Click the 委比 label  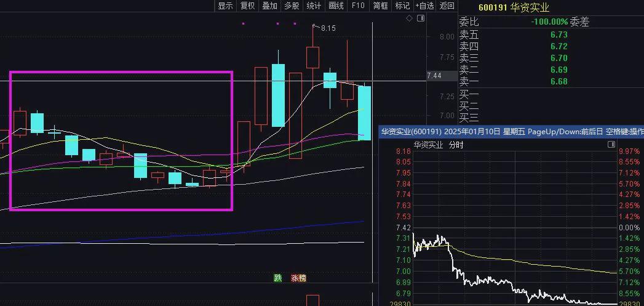coord(469,22)
